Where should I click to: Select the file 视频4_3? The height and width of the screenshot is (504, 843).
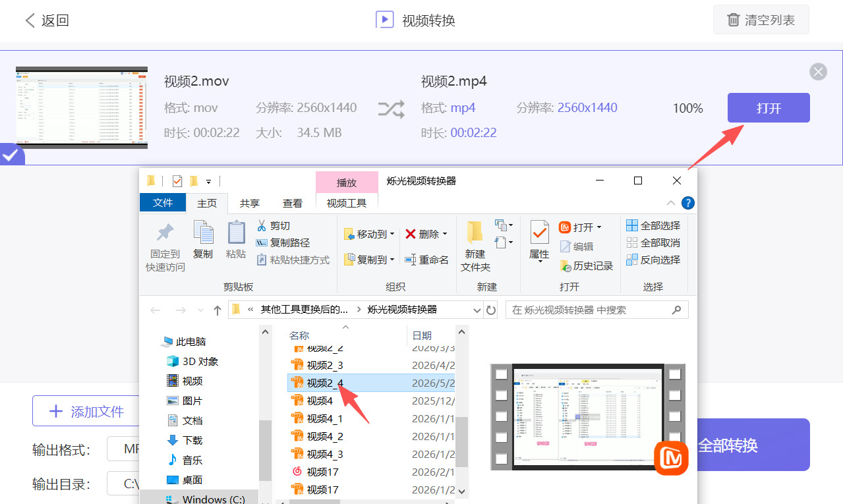pos(370,454)
